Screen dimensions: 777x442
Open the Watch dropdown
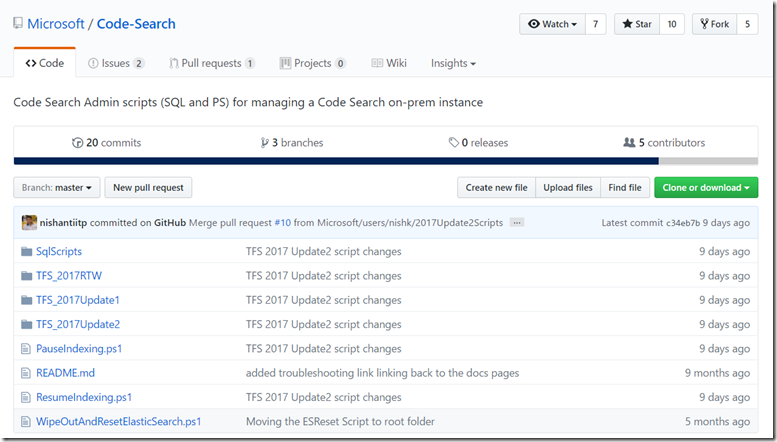pos(552,24)
